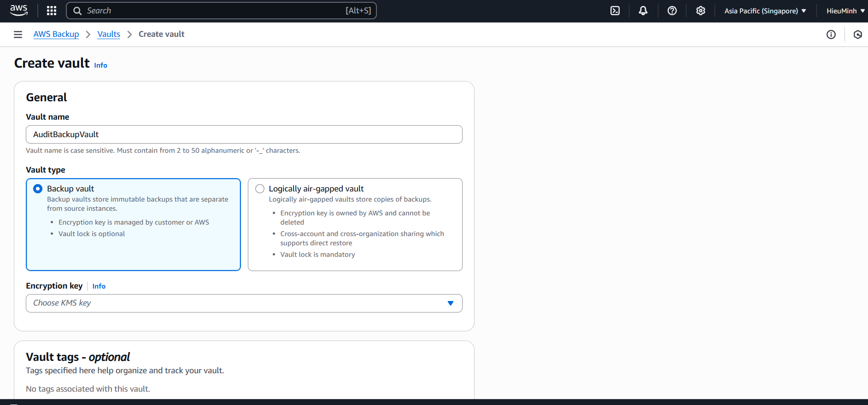The width and height of the screenshot is (868, 405).
Task: Click the Vault name label
Action: 47,117
